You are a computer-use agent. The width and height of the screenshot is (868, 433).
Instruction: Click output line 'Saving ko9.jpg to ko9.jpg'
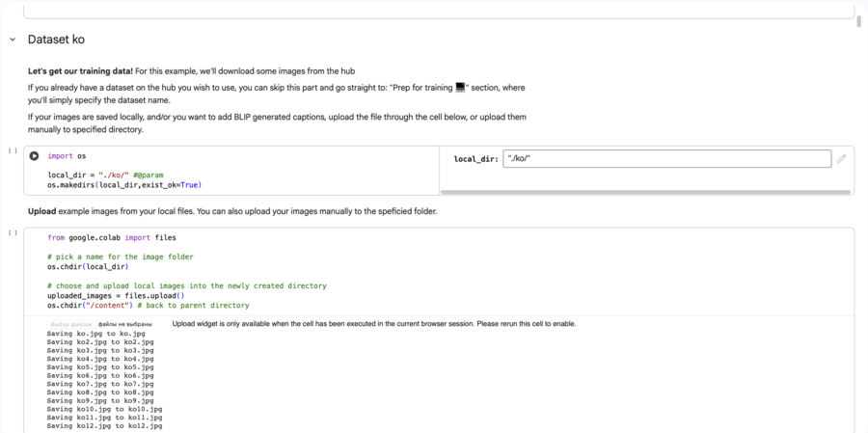point(100,400)
